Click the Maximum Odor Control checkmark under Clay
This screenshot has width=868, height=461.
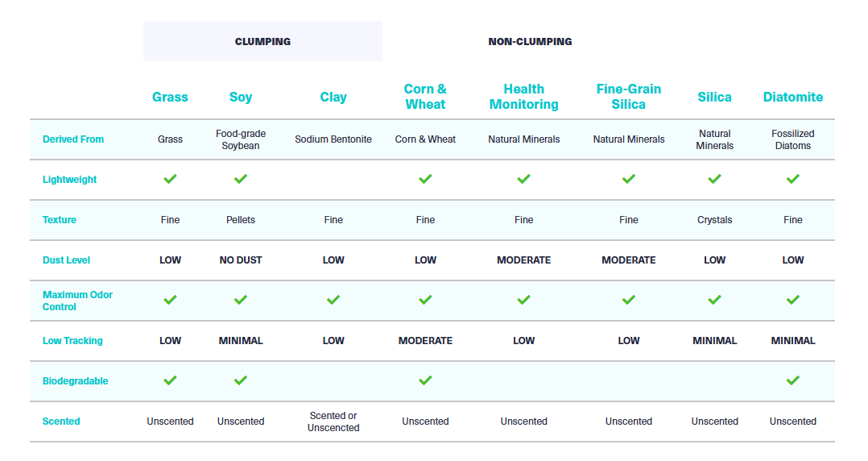click(x=333, y=300)
